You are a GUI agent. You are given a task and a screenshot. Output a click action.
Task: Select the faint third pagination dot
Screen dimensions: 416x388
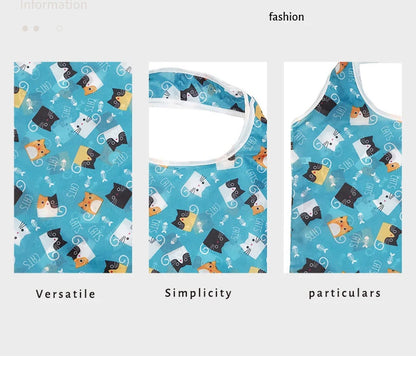point(59,28)
